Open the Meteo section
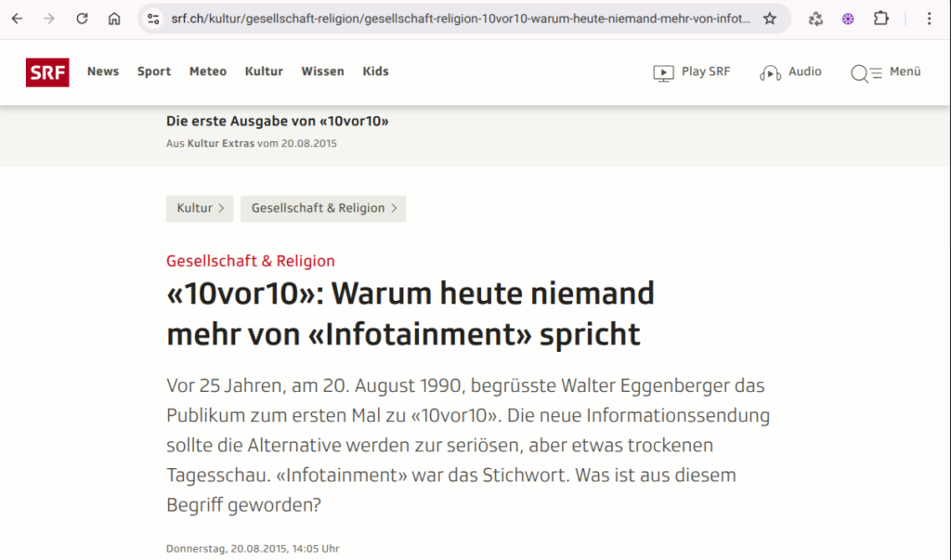 [x=208, y=72]
